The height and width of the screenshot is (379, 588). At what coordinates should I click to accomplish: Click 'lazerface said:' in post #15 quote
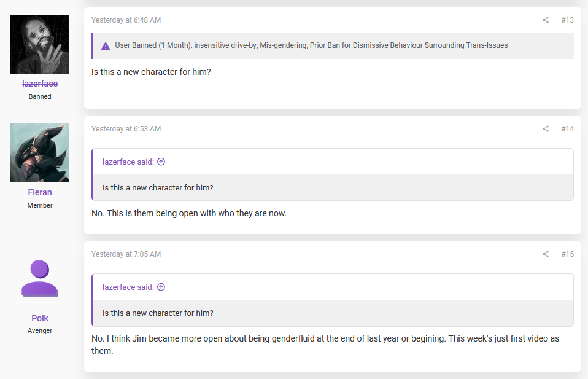128,287
